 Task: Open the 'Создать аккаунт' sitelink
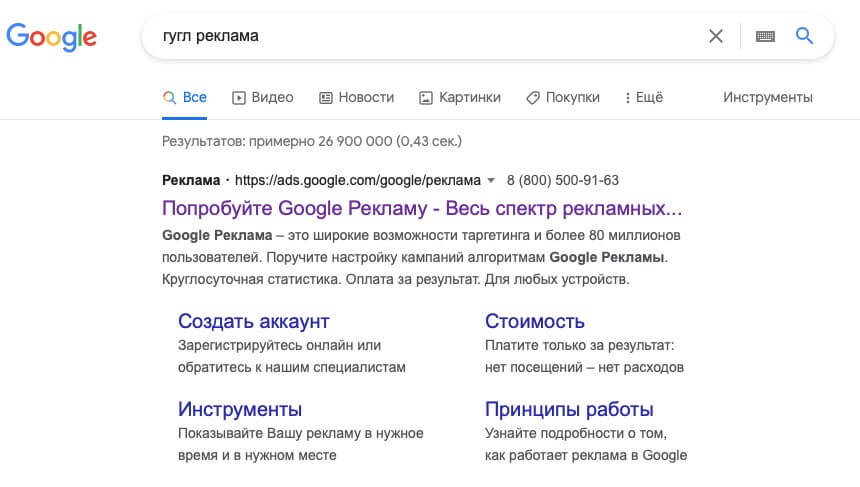(253, 321)
